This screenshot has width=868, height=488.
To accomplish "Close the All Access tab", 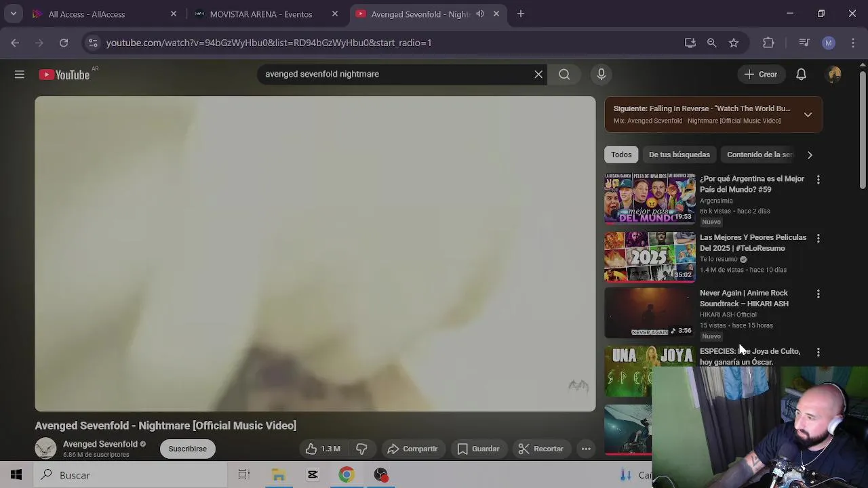I will click(174, 14).
